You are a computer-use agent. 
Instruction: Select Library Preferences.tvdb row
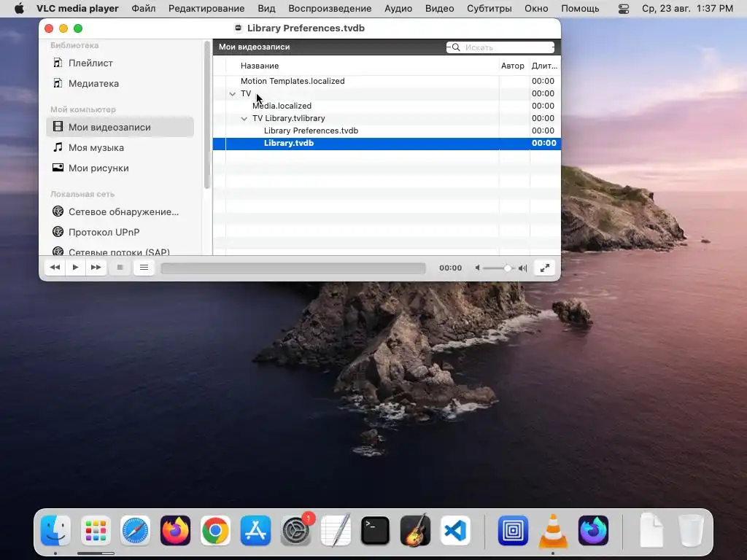(387, 131)
